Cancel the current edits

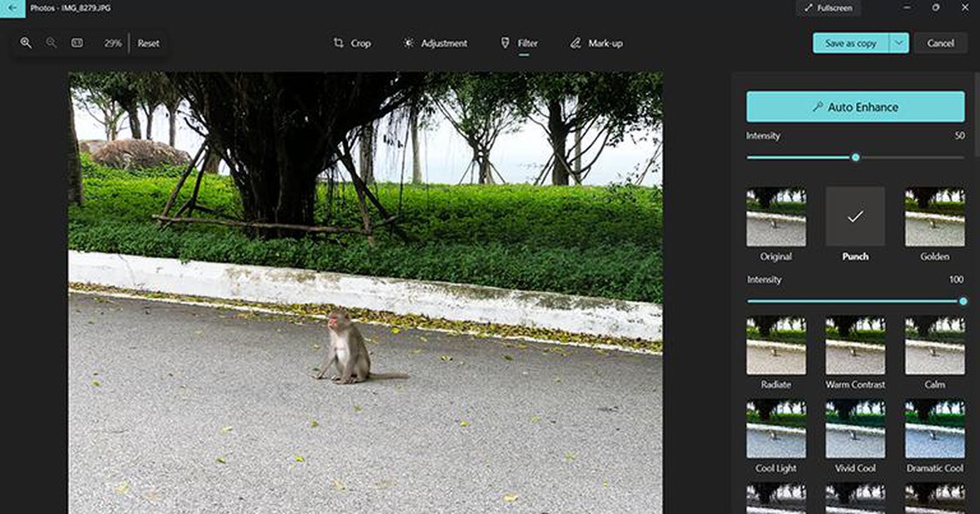940,42
